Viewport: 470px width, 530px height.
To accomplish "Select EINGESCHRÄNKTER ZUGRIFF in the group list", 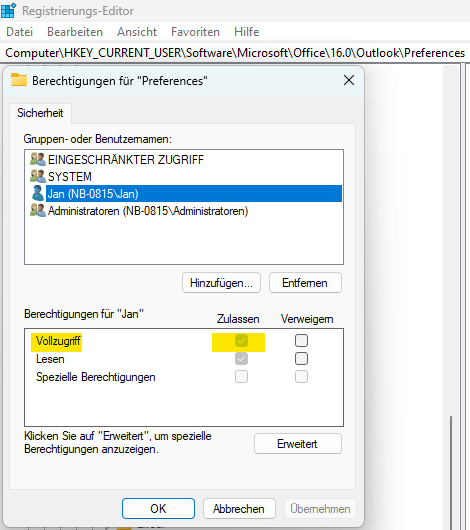I will click(126, 160).
